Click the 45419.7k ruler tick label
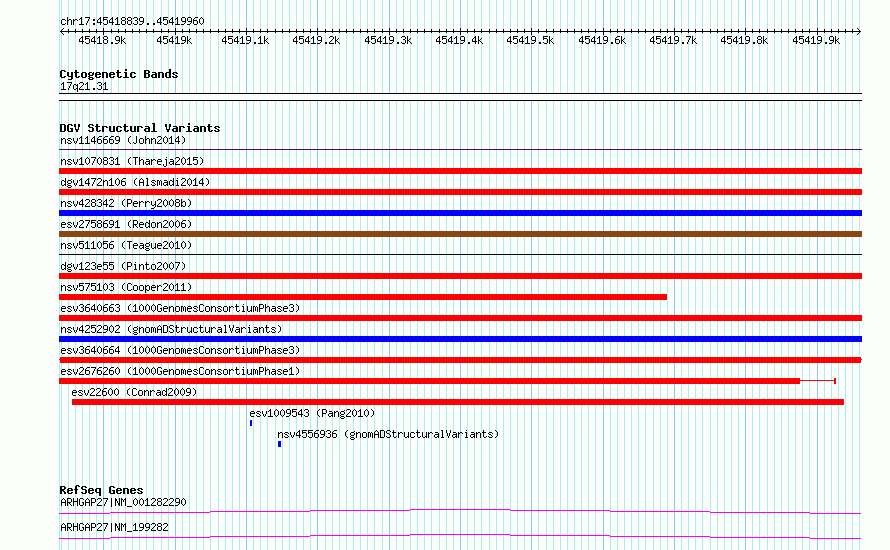Screen dimensions: 890x550 click(x=673, y=40)
